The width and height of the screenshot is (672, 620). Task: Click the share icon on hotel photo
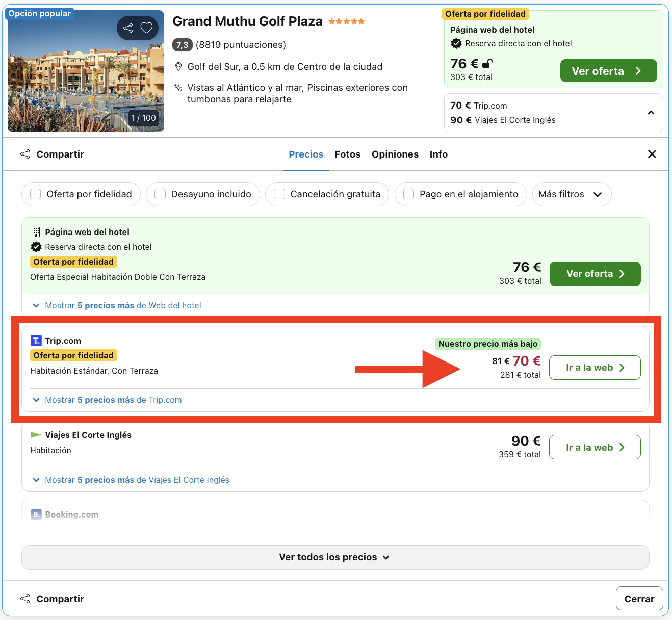[x=128, y=28]
